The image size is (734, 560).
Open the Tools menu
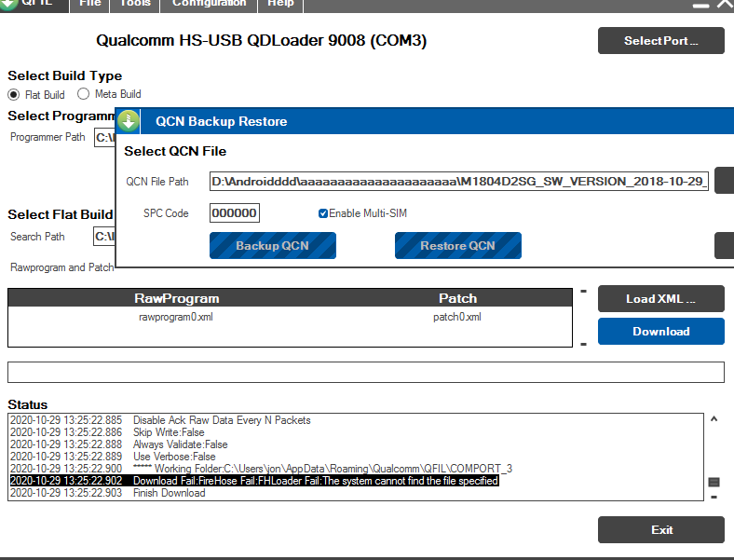(x=135, y=4)
